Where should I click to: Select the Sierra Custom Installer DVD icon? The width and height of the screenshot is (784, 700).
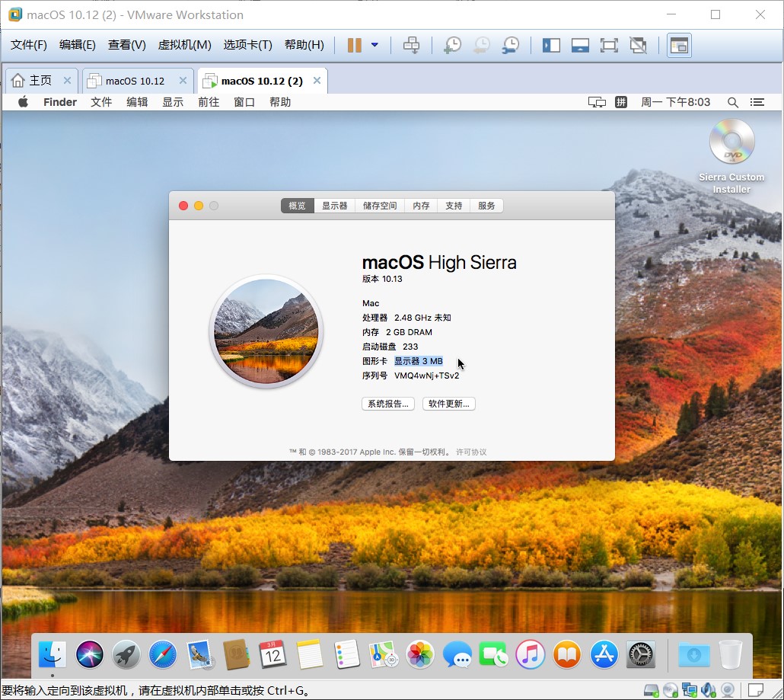(731, 142)
